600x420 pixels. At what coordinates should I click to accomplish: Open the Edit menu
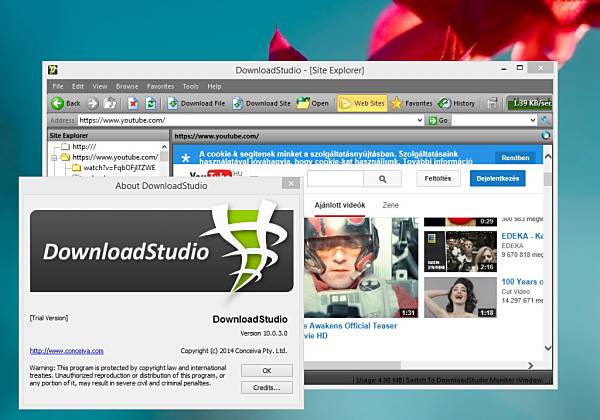[x=78, y=86]
